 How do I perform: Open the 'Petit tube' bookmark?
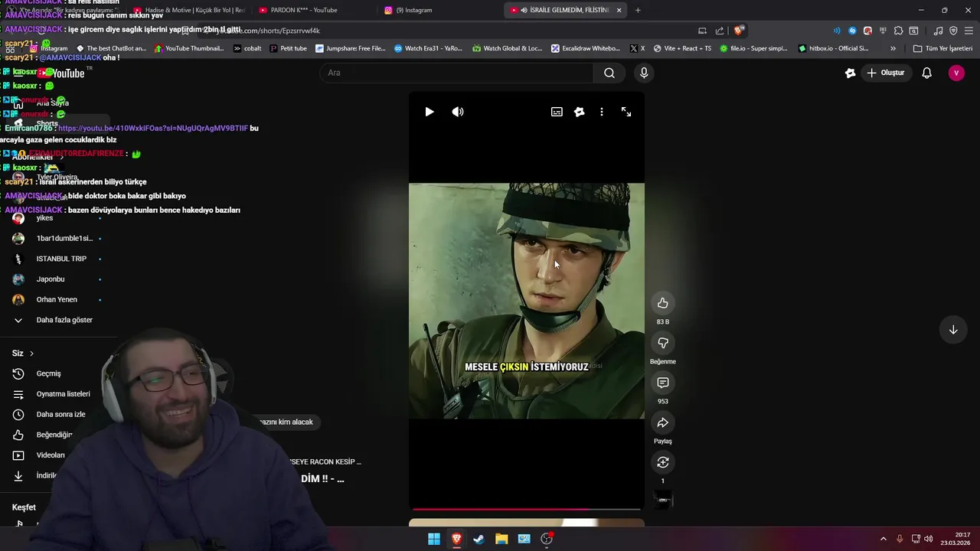pos(288,48)
